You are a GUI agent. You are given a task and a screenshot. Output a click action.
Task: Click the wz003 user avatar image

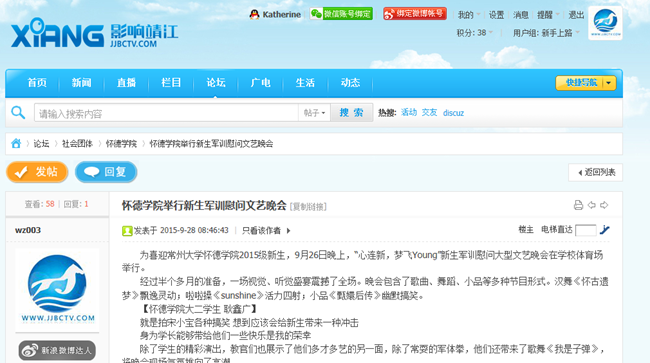click(57, 290)
